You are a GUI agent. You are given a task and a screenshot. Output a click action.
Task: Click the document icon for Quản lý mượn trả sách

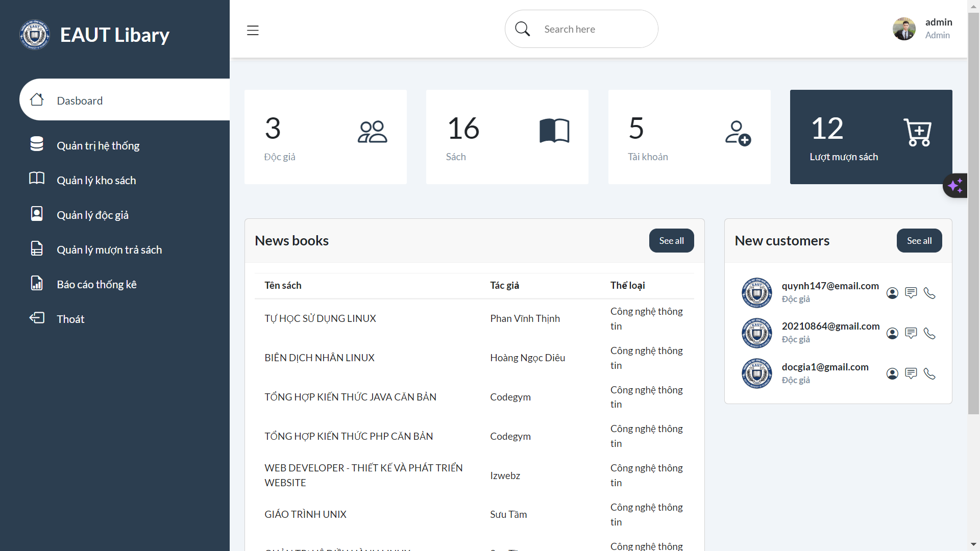[x=37, y=248]
